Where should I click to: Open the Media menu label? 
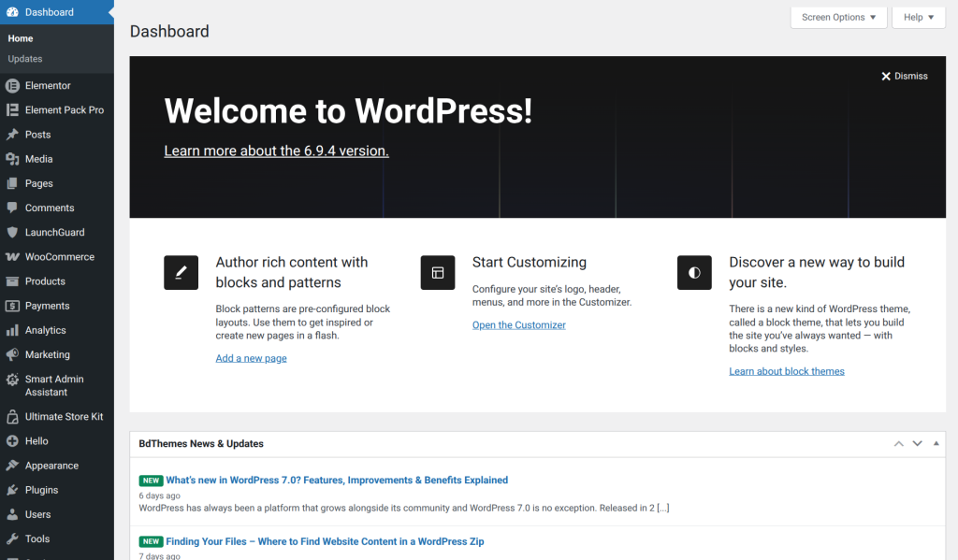[38, 159]
